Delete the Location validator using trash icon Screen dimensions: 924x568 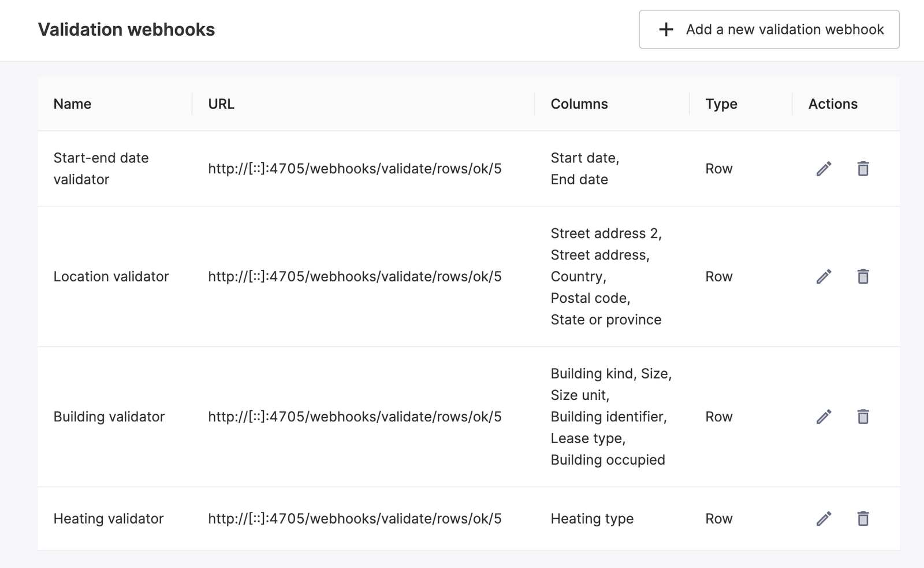point(863,276)
